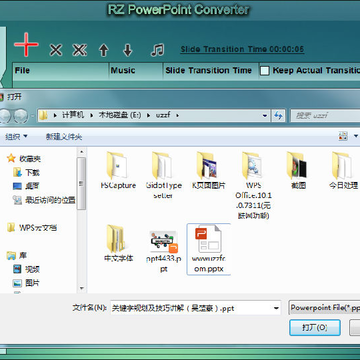This screenshot has width=360, height=360.
Task: Select 库 libraries in sidebar
Action: pyautogui.click(x=17, y=256)
